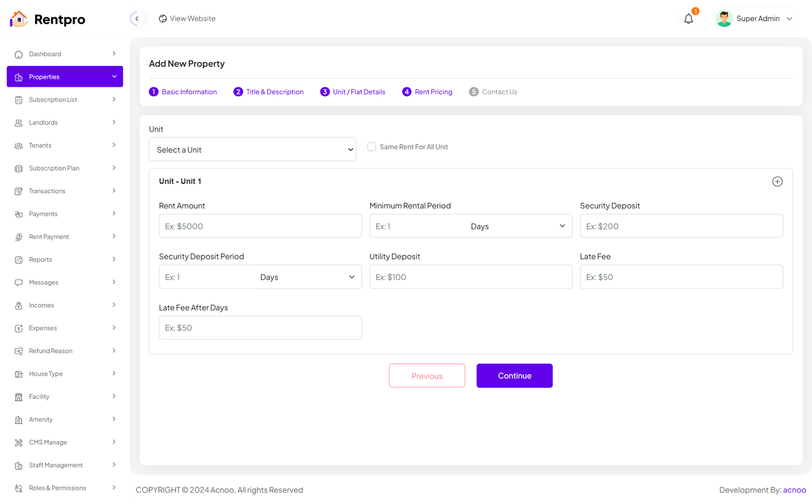Click the Super Admin avatar picture
The height and width of the screenshot is (504, 812).
click(724, 19)
